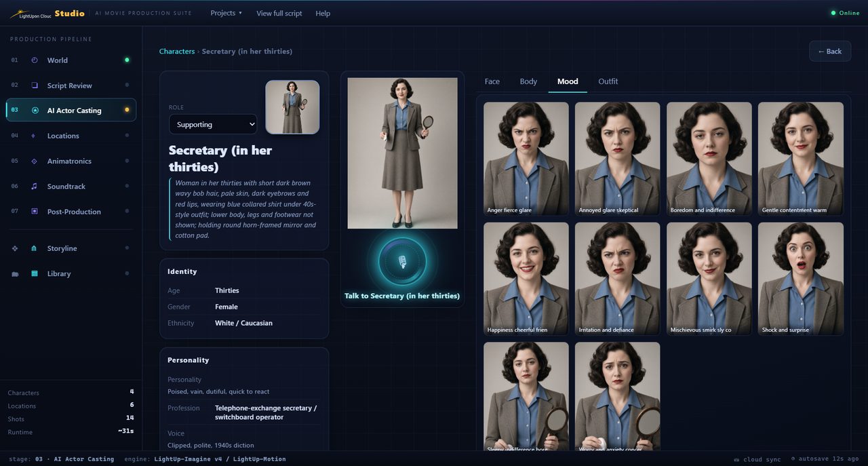The image size is (868, 466).
Task: Select the Boredom and indifference mood image
Action: (709, 159)
